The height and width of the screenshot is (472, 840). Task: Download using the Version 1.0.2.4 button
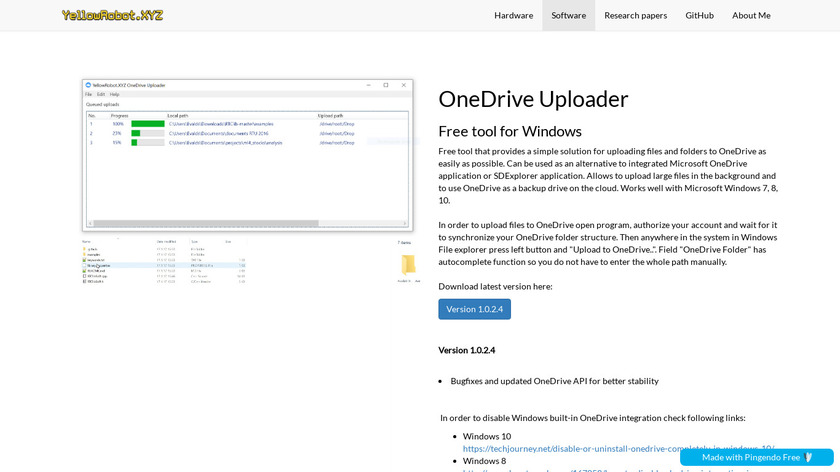474,309
